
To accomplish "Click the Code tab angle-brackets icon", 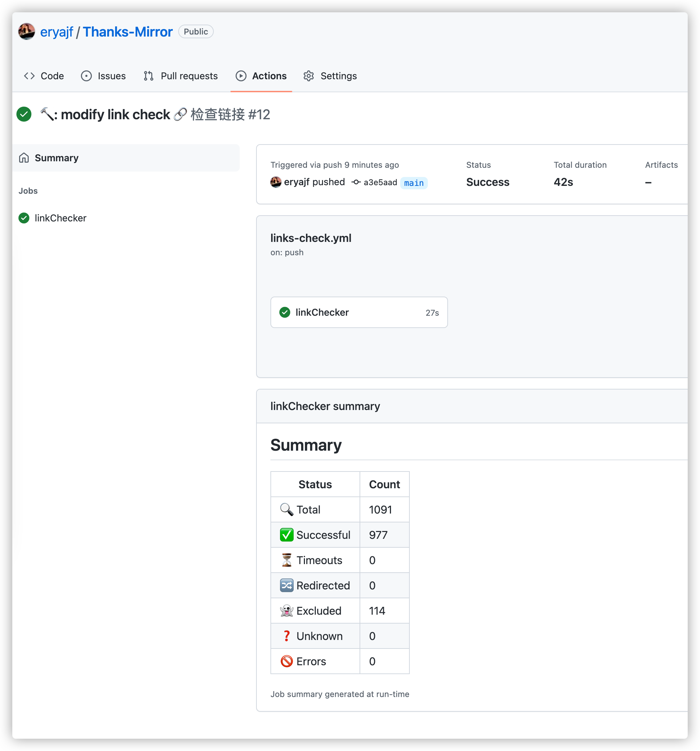I will coord(29,76).
